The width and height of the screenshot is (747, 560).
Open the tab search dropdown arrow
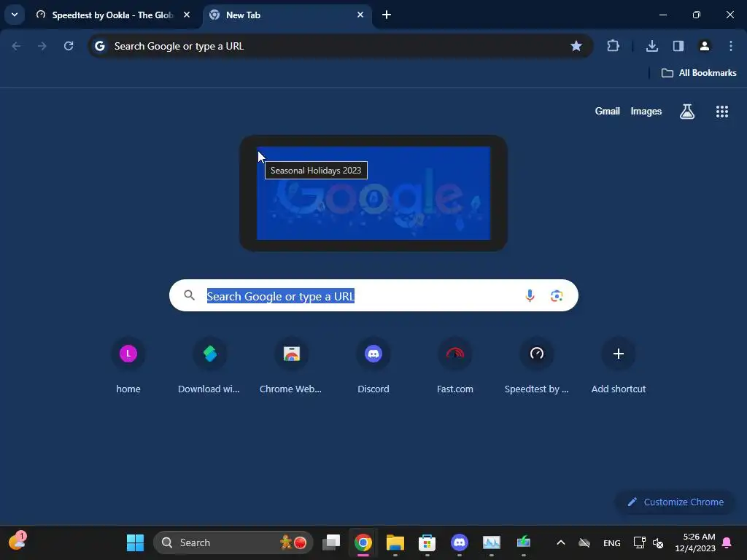tap(15, 15)
